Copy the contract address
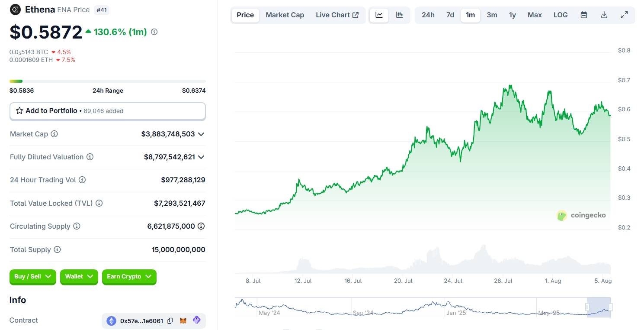The image size is (644, 330). coord(170,321)
